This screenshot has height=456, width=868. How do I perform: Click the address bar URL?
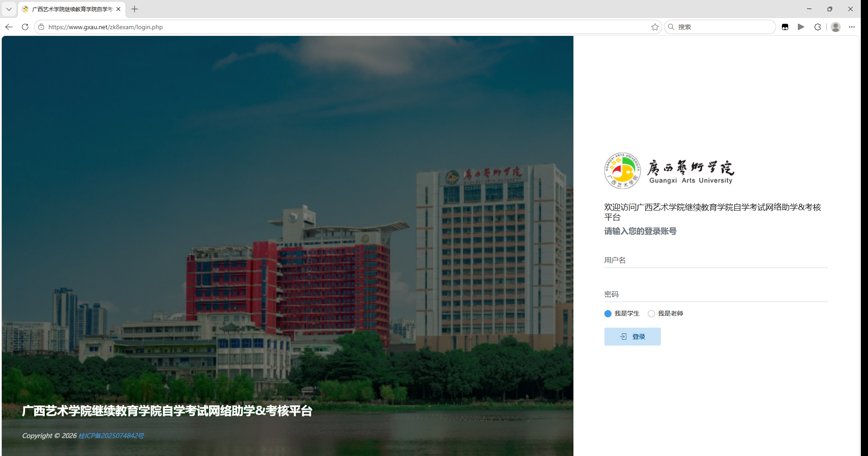105,27
